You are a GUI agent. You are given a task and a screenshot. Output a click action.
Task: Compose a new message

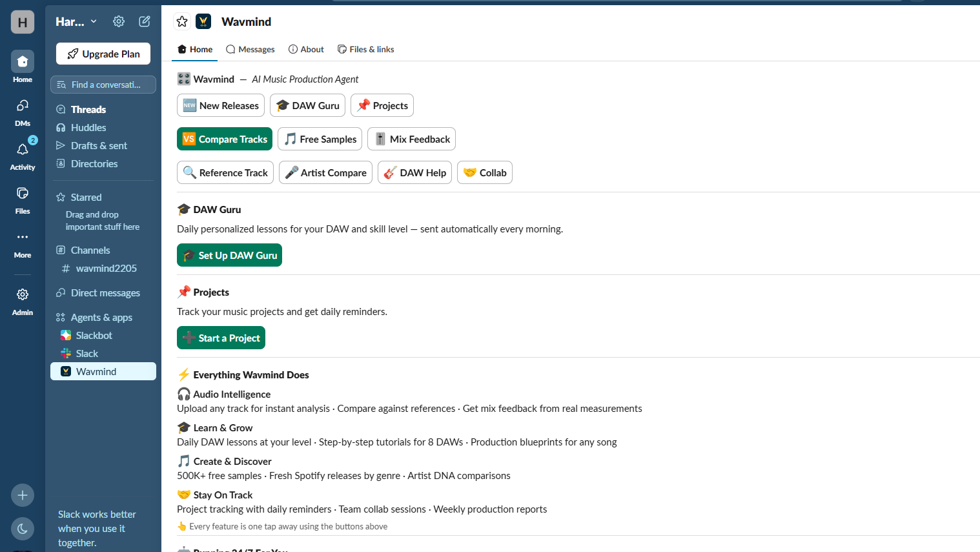pyautogui.click(x=145, y=21)
